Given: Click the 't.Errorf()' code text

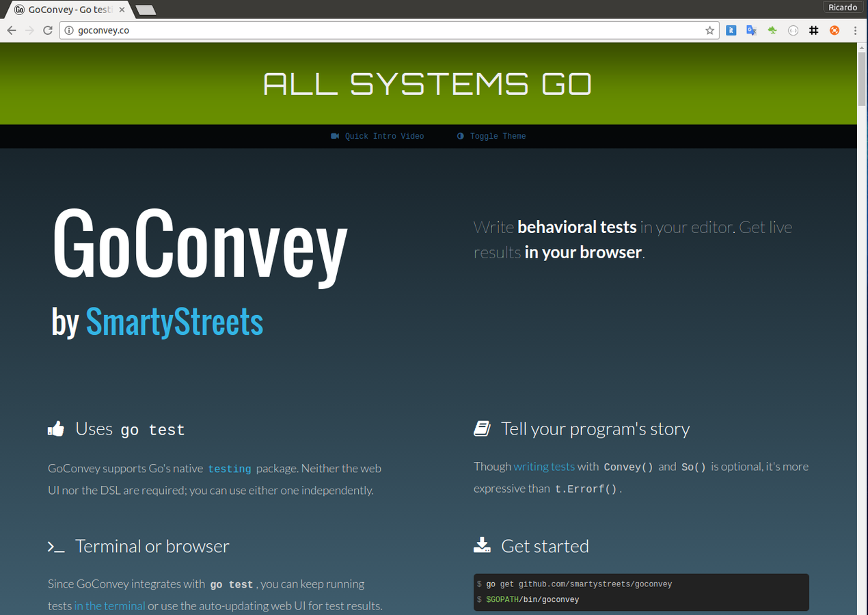Looking at the screenshot, I should [x=586, y=489].
